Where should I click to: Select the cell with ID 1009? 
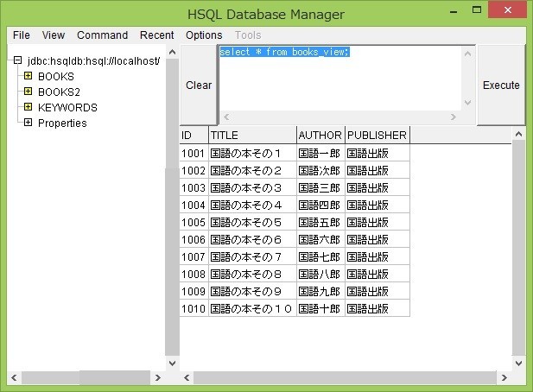194,292
